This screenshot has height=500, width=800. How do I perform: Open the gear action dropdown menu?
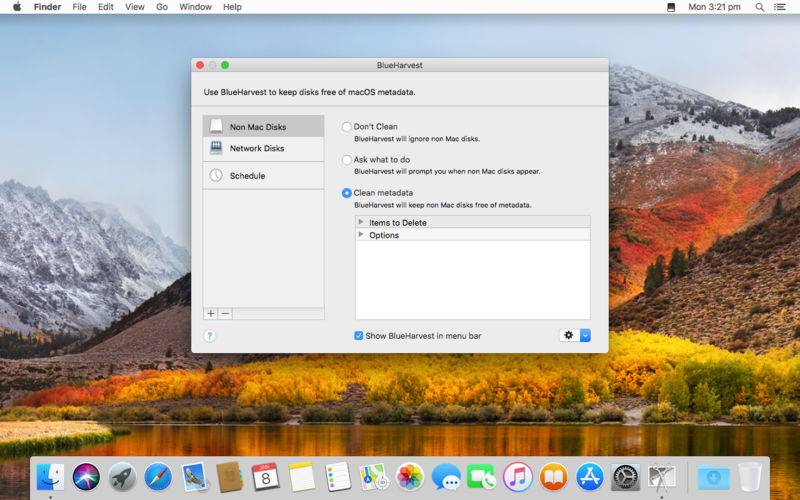(574, 335)
